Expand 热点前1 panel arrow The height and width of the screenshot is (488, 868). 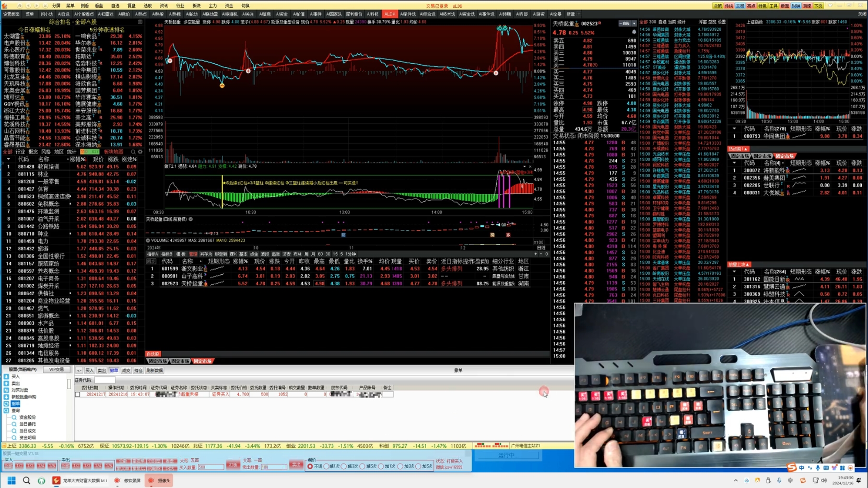tap(746, 149)
